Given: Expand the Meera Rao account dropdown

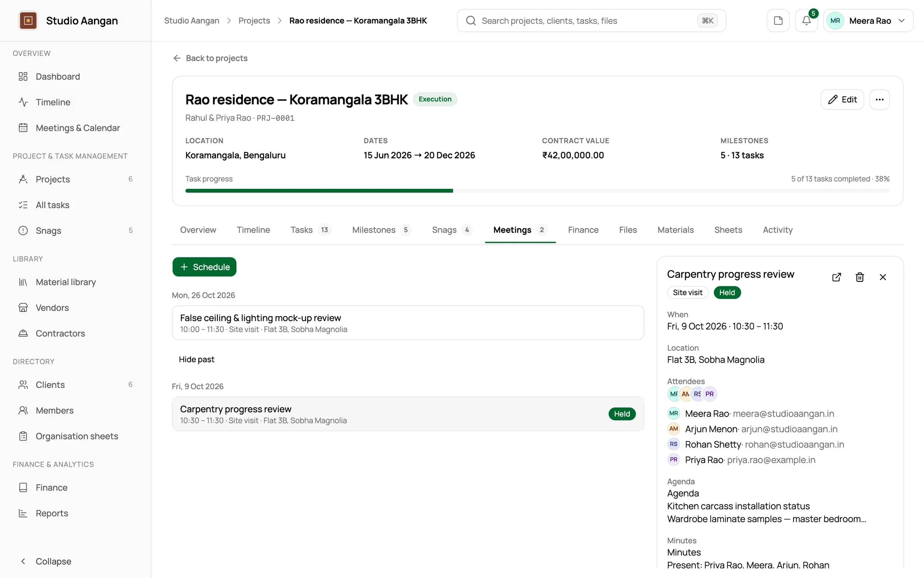Looking at the screenshot, I should point(868,20).
